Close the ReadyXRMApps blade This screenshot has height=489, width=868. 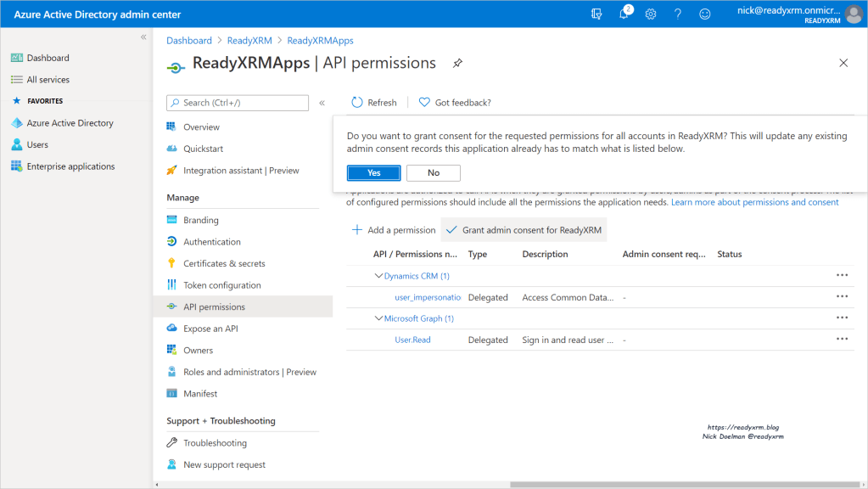tap(843, 63)
